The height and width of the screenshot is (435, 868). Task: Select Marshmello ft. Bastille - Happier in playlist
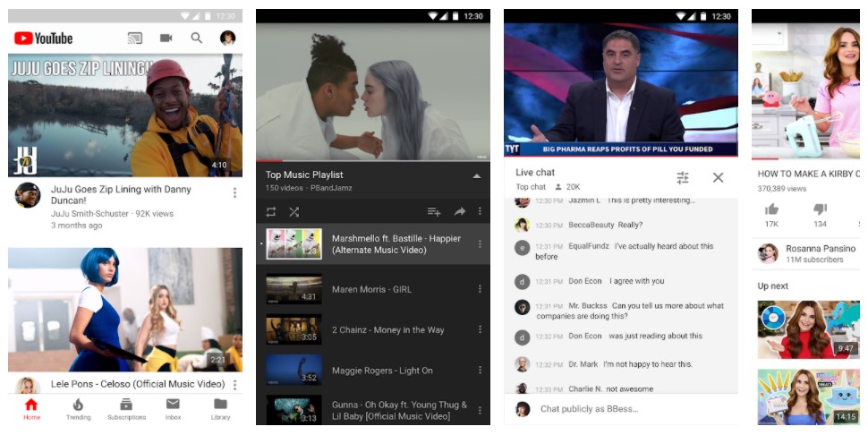point(373,244)
